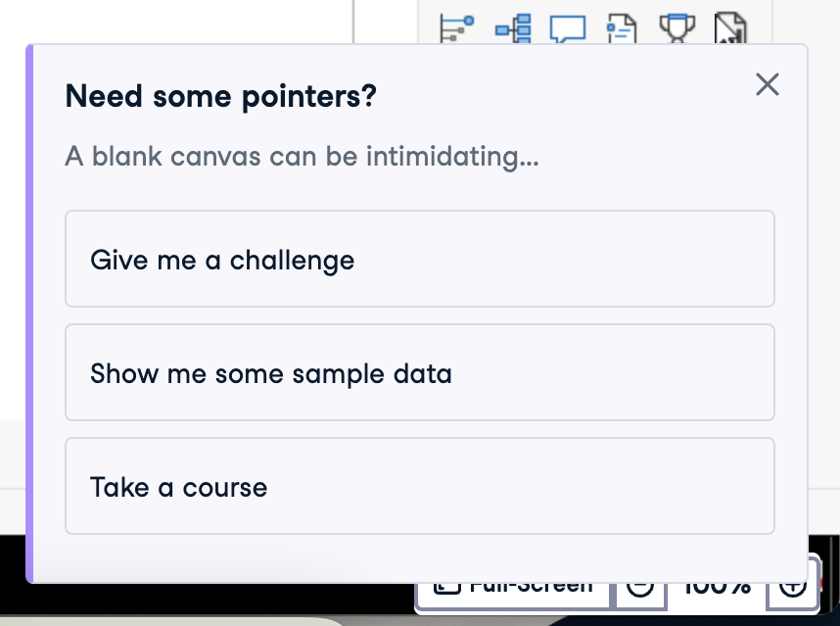Click the Full-Screen button label

tap(531, 588)
